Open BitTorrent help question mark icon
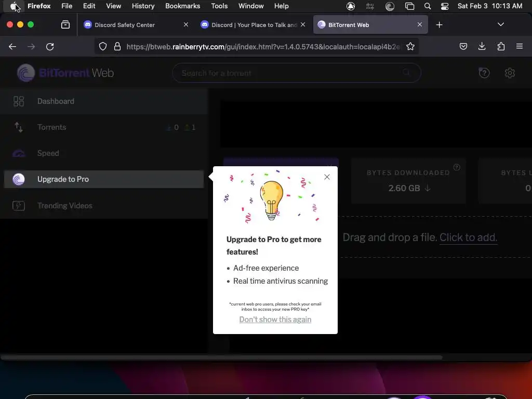The height and width of the screenshot is (399, 532). tap(484, 73)
